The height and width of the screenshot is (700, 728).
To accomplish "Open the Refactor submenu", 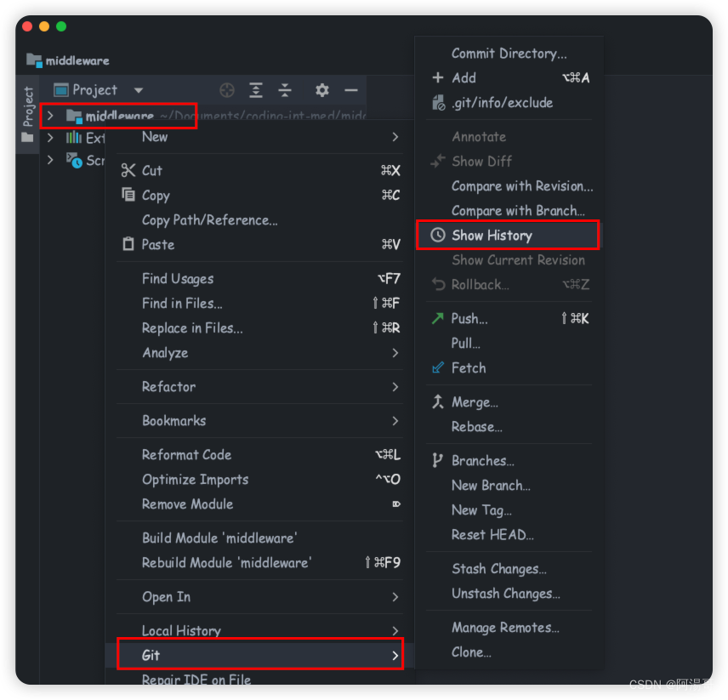I will click(x=259, y=387).
